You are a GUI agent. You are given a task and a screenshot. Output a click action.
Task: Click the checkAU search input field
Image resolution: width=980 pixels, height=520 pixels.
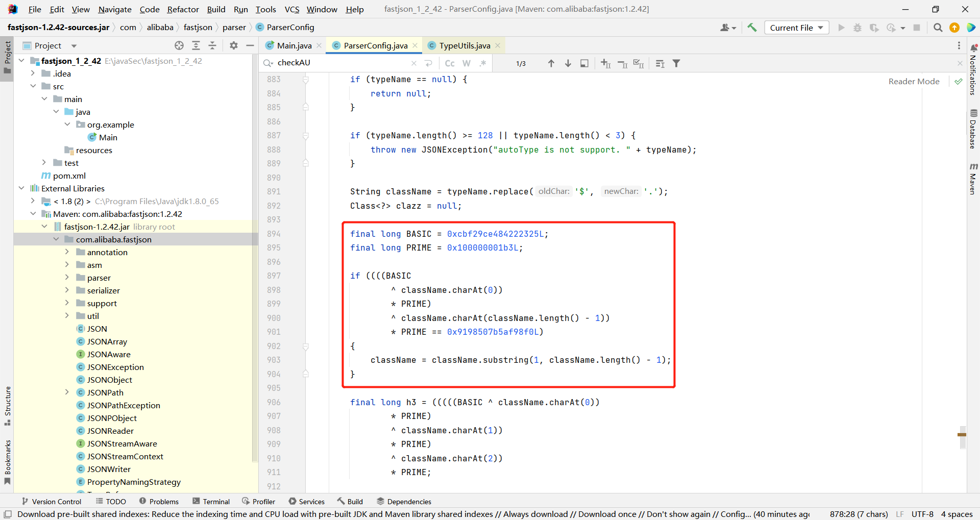pos(342,63)
